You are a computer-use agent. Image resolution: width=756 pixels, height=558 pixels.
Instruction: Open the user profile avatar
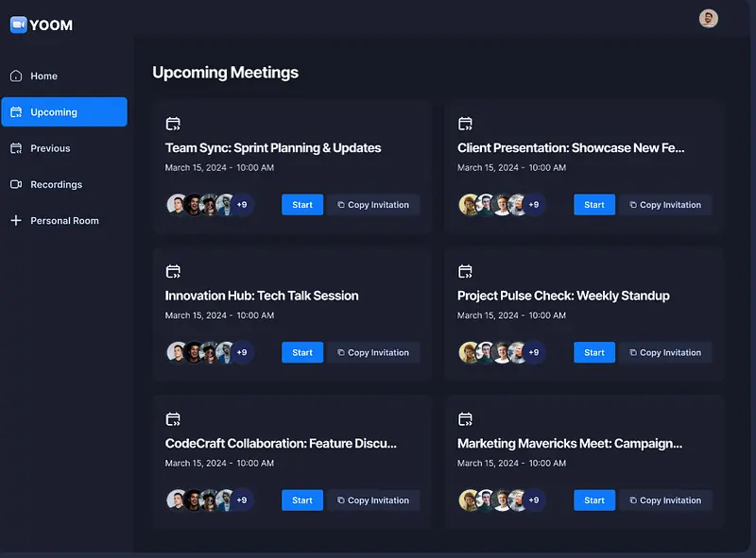click(708, 19)
